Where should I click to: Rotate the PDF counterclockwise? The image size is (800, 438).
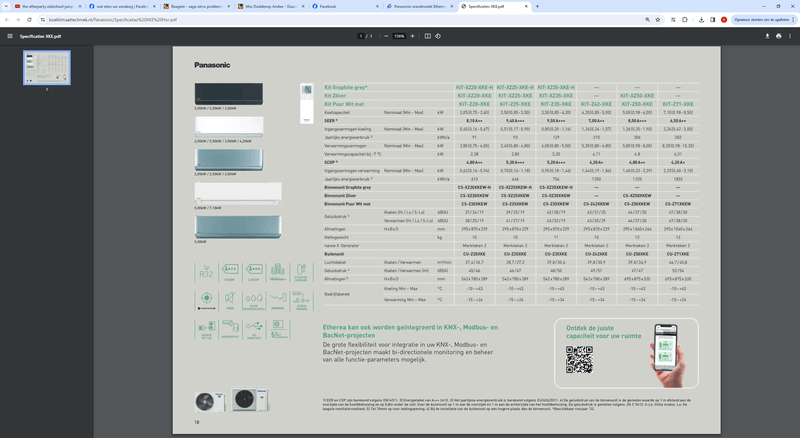pos(438,36)
